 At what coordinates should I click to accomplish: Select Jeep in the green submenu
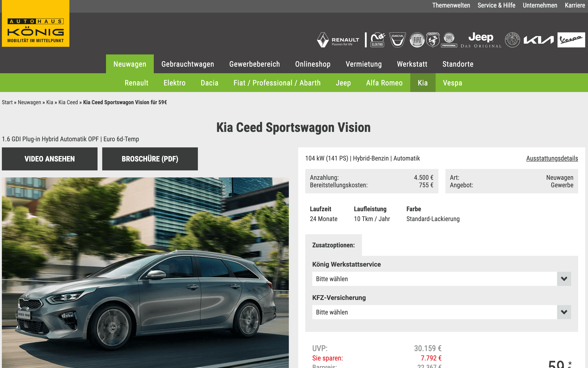[x=343, y=83]
